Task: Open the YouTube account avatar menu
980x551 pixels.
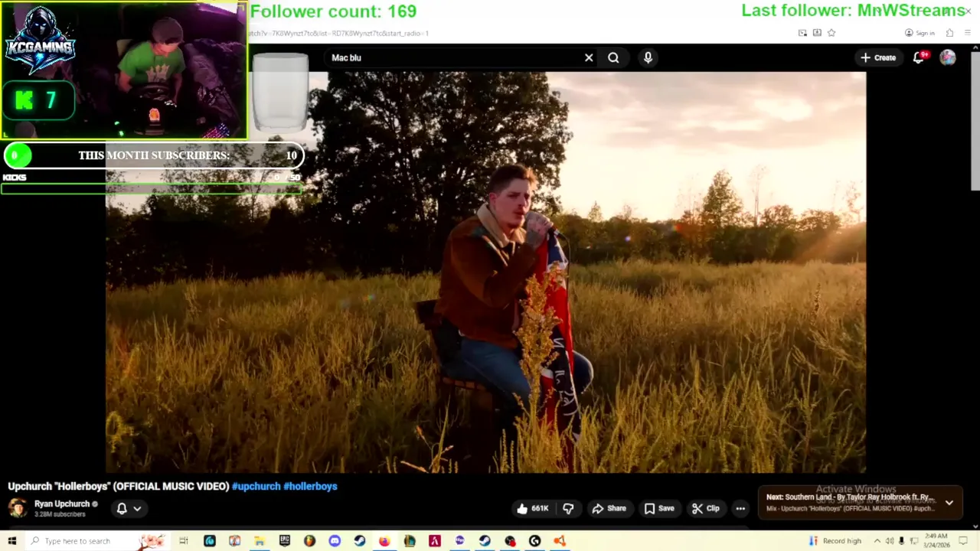Action: point(948,57)
